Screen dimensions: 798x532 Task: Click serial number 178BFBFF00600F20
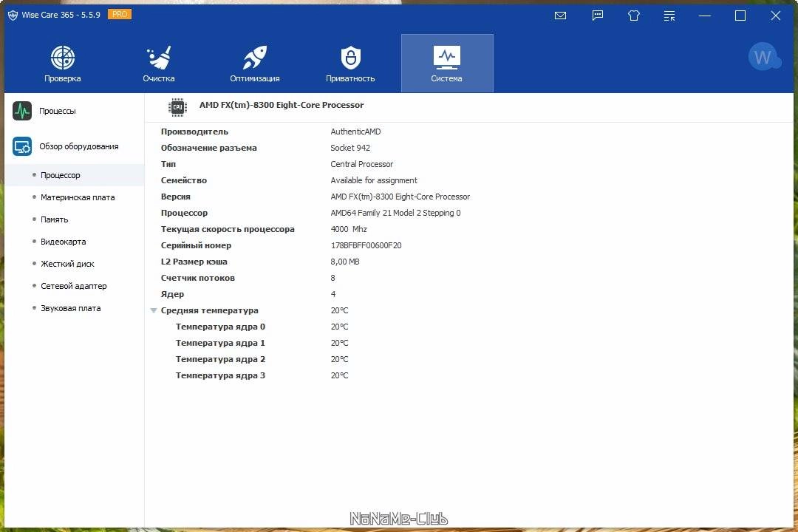[x=366, y=245]
